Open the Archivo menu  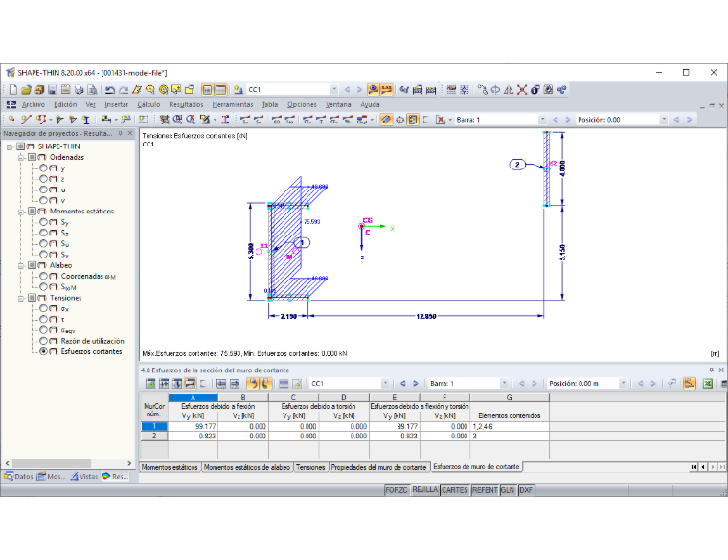33,105
